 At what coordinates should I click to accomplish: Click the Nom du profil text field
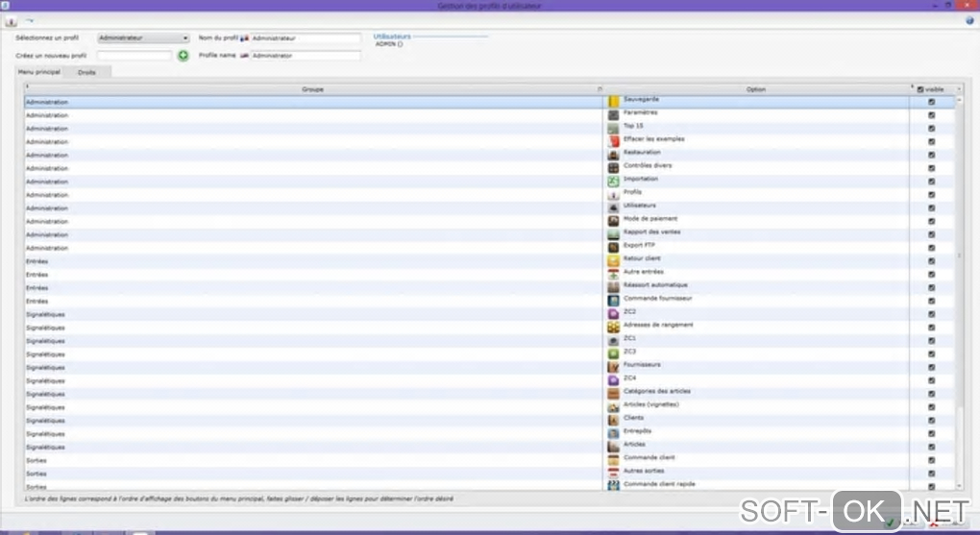point(306,38)
